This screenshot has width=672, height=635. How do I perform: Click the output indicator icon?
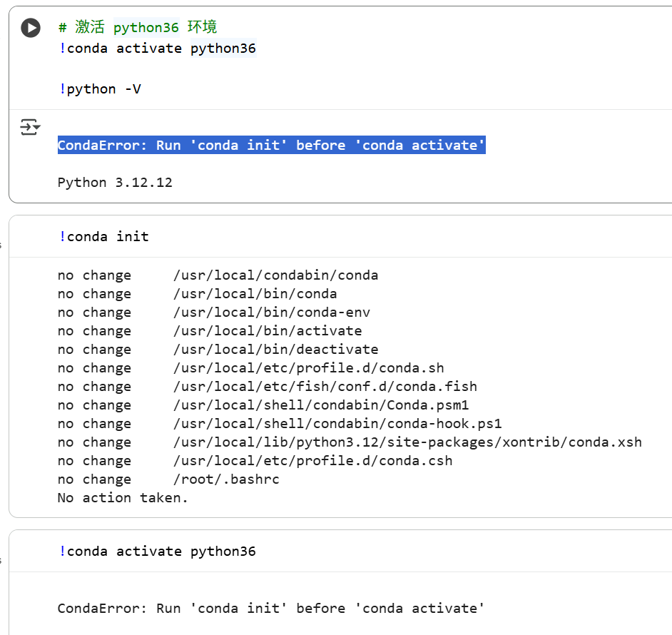29,126
